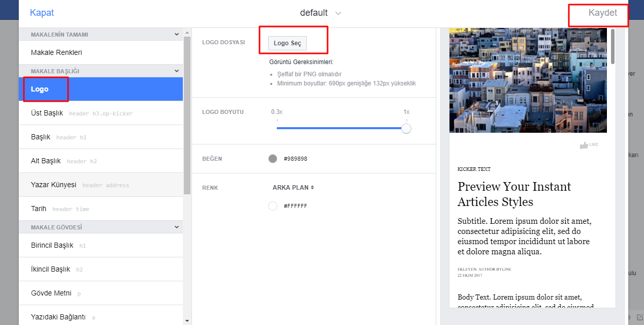This screenshot has height=325, width=644.
Task: Click the Kaydet button
Action: tap(602, 13)
